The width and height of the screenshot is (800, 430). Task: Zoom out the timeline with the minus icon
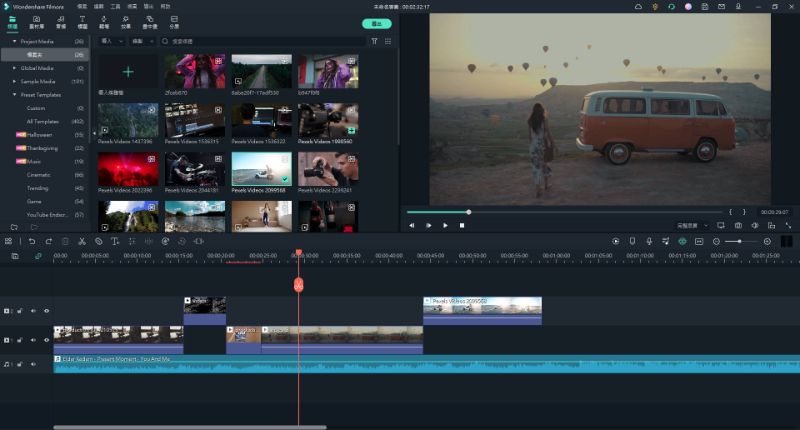pos(716,241)
